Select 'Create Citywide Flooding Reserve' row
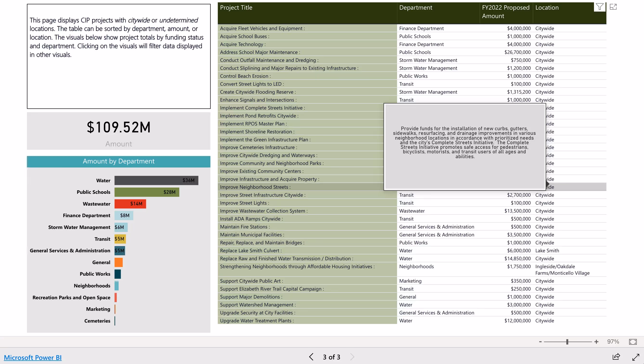The width and height of the screenshot is (644, 364). tap(412, 92)
